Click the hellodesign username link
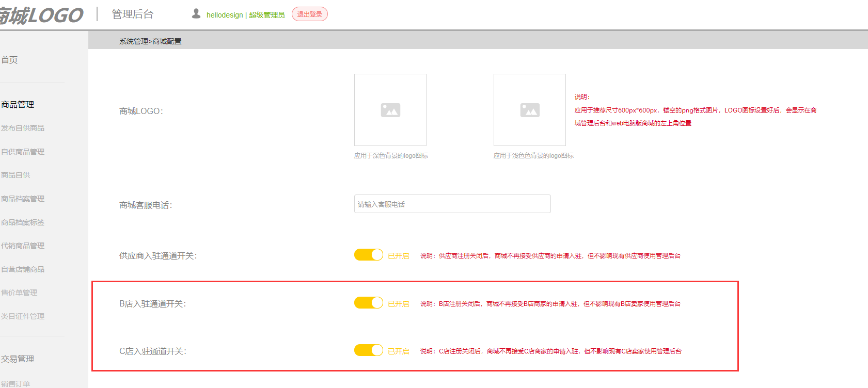This screenshot has height=388, width=868. [x=225, y=15]
